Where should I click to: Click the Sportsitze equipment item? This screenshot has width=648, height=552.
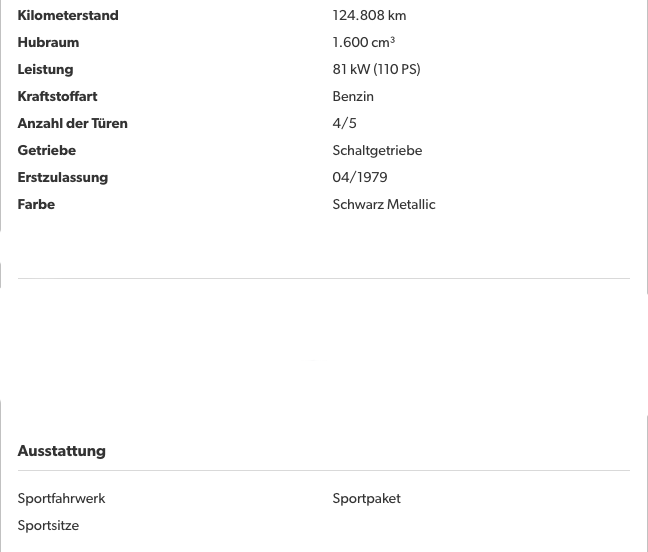coord(48,525)
